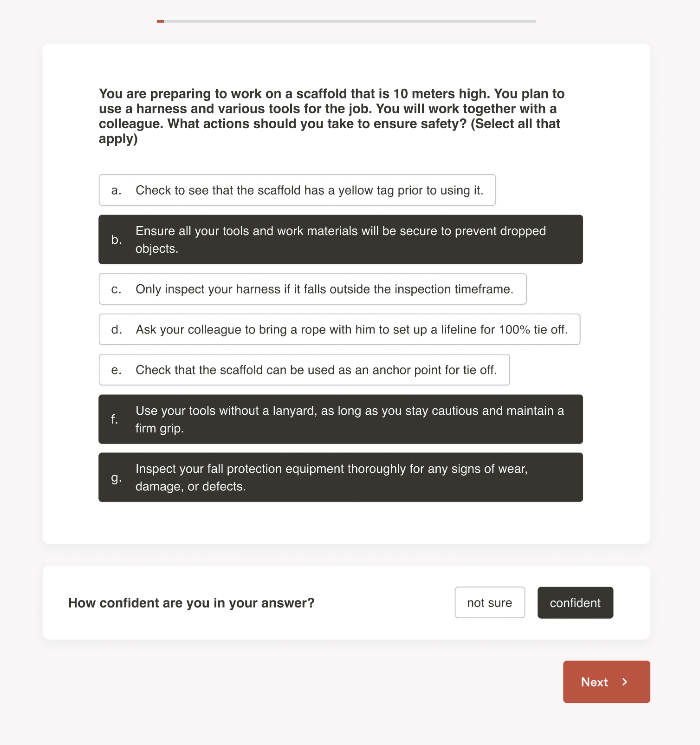This screenshot has height=745, width=700.
Task: Click the letter 'b.' option marker
Action: point(116,240)
